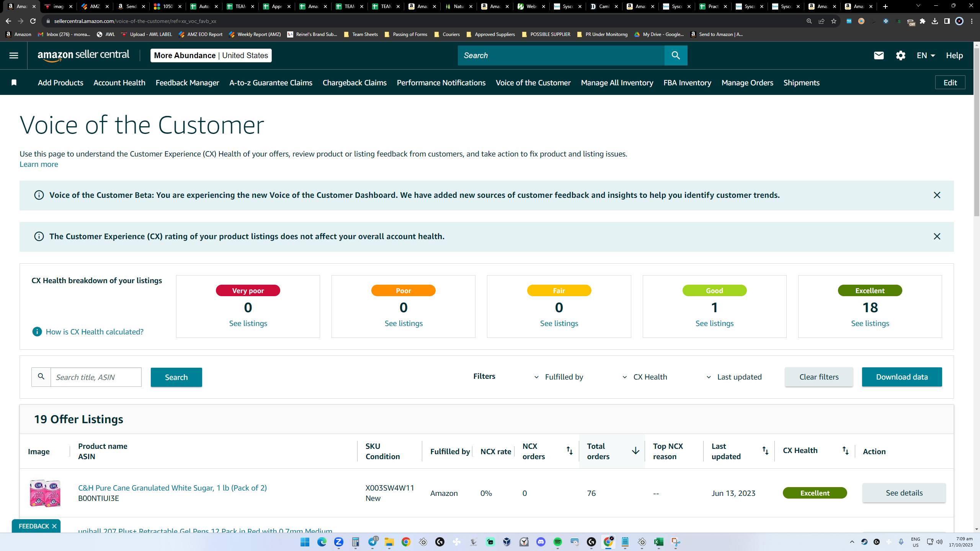Open A-to-z Guarantee Claims

coord(271,83)
